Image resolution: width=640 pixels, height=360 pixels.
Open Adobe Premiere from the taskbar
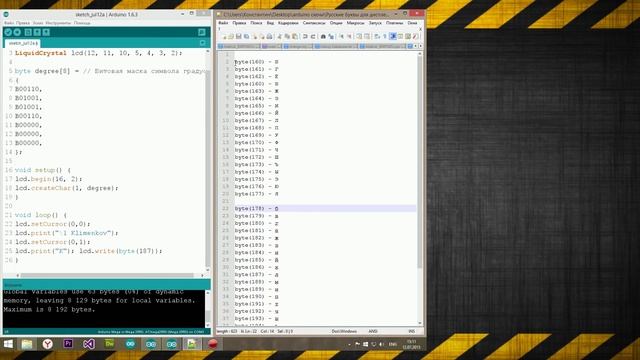[68, 344]
